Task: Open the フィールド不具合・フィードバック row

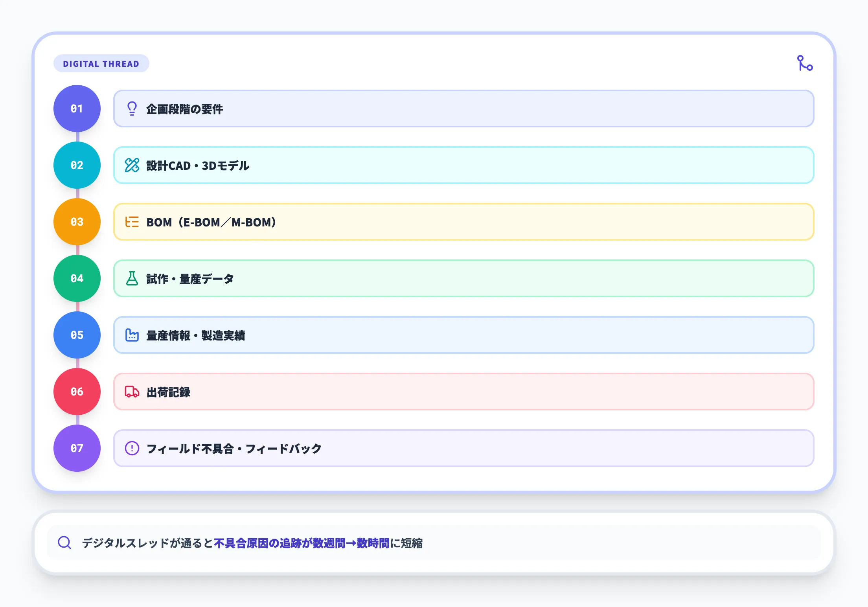Action: tap(463, 448)
